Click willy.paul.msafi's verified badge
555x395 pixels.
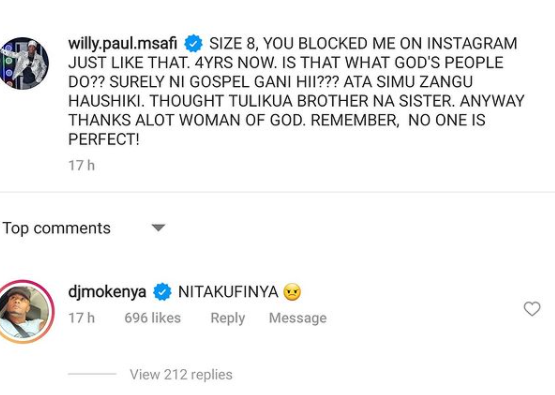pos(193,44)
